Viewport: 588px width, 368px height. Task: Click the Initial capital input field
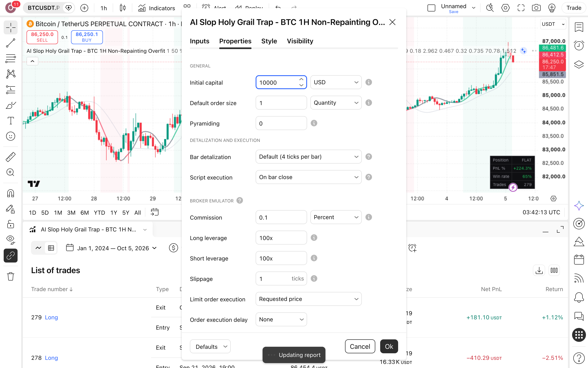click(281, 82)
